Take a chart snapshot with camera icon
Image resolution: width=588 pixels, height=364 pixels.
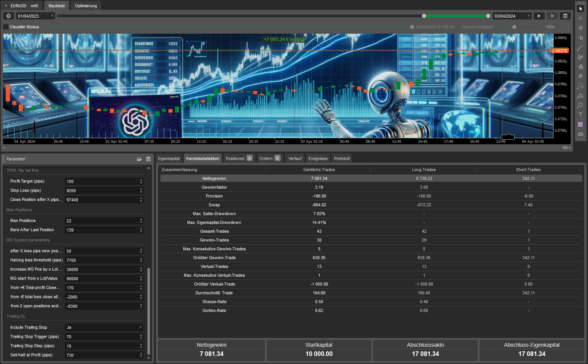pos(580,134)
